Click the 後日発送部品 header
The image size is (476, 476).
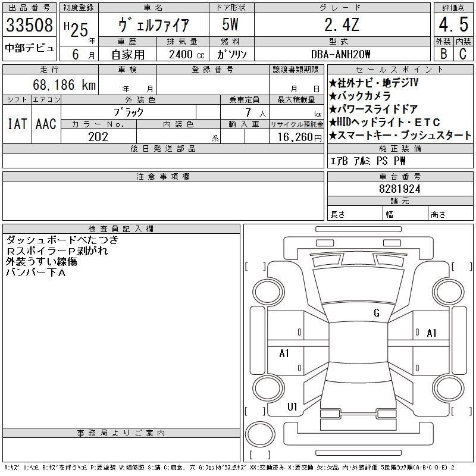(x=163, y=148)
